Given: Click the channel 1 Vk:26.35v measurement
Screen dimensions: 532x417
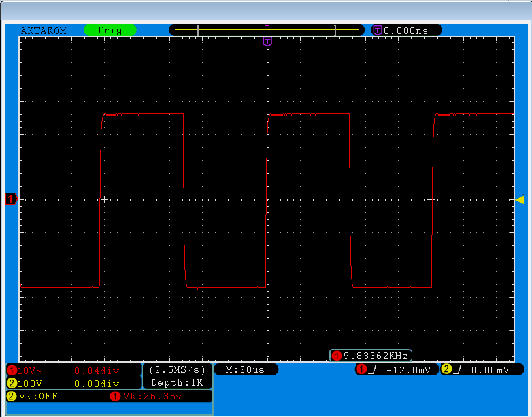Looking at the screenshot, I should coord(153,396).
